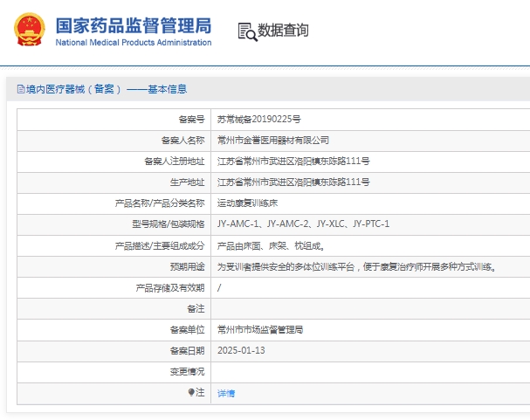This screenshot has width=530, height=420.
Task: Click the 产品名称/产品分类名称 label
Action: coord(160,203)
